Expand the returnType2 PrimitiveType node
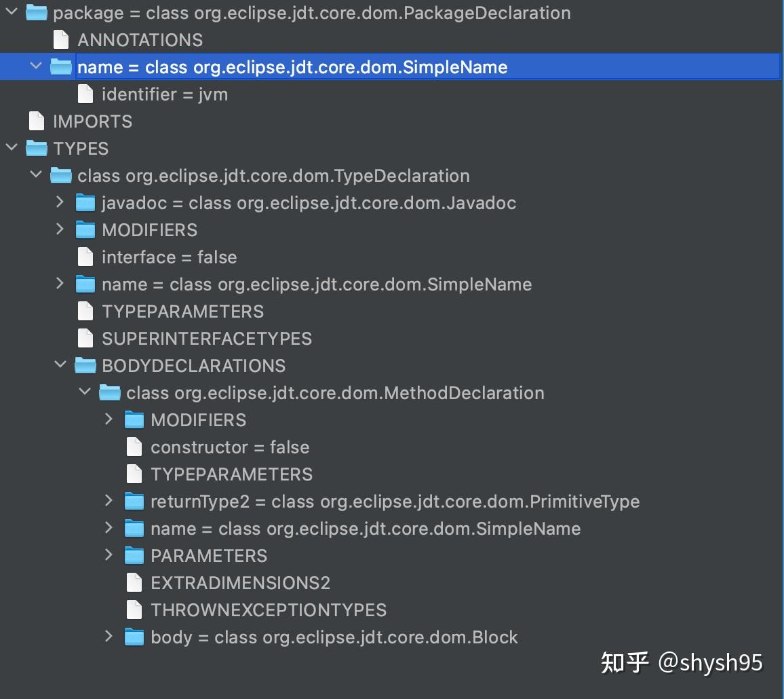 click(109, 501)
